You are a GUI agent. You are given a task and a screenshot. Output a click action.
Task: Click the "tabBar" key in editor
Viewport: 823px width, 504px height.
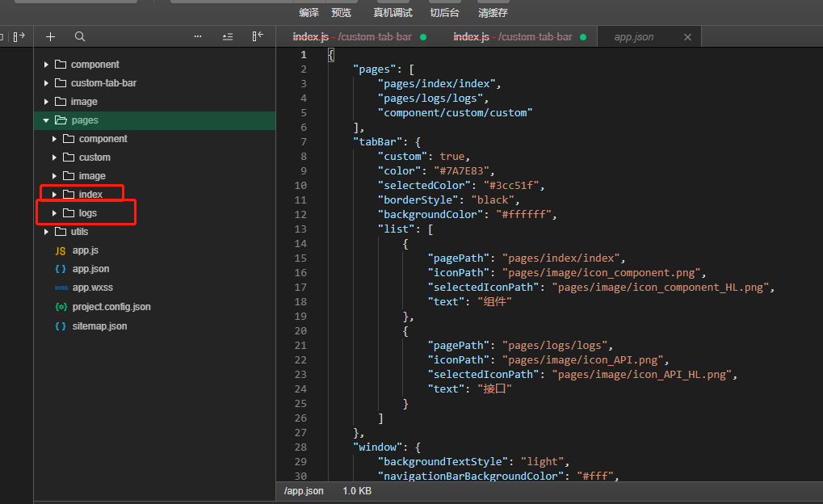pyautogui.click(x=377, y=142)
